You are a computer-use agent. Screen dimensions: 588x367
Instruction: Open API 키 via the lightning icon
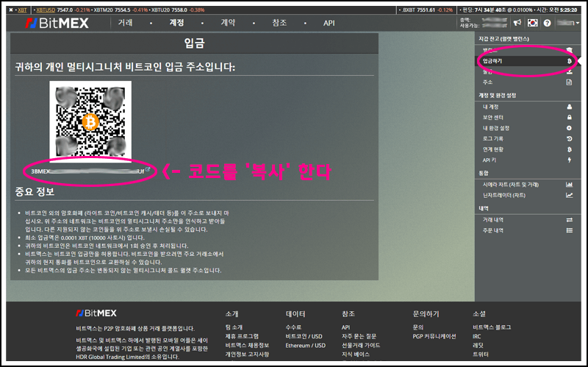click(x=569, y=160)
